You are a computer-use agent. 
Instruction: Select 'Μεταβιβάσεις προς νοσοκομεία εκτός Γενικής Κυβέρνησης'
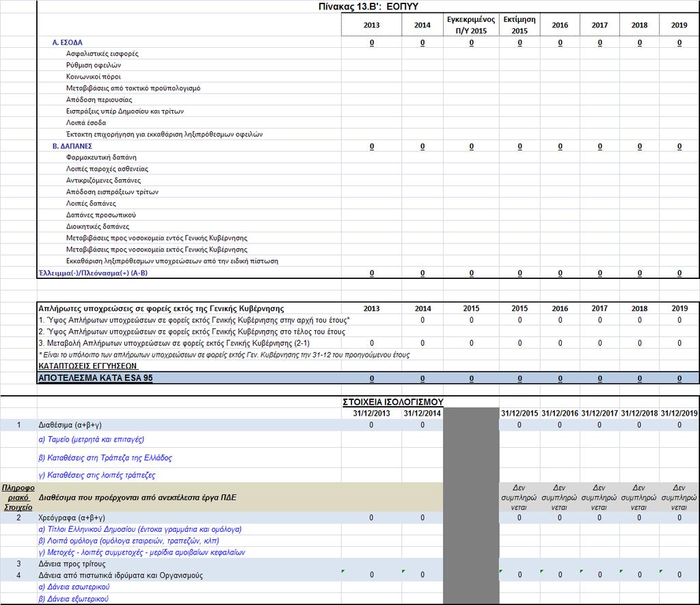pos(157,250)
